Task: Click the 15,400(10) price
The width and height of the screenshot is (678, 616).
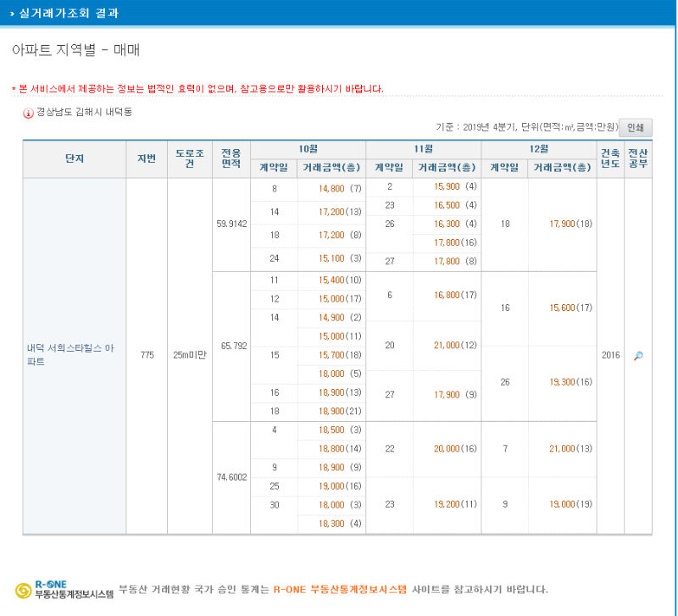Action: click(340, 280)
